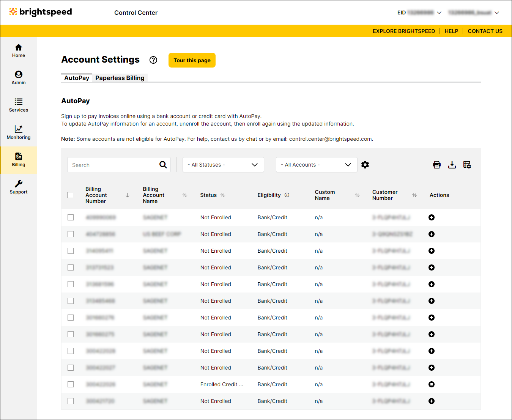Sort by Custom Name column
Viewport: 512px width, 420px height.
[357, 195]
